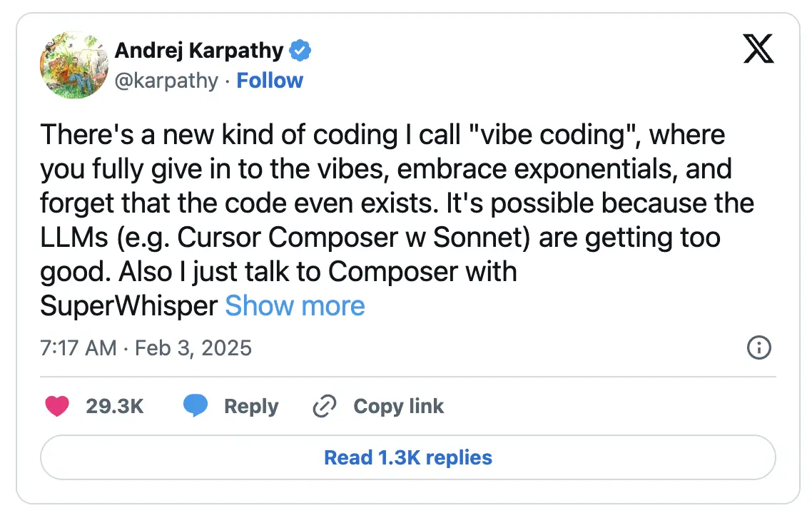This screenshot has width=812, height=518.
Task: Click the X logo icon
Action: coord(758,51)
